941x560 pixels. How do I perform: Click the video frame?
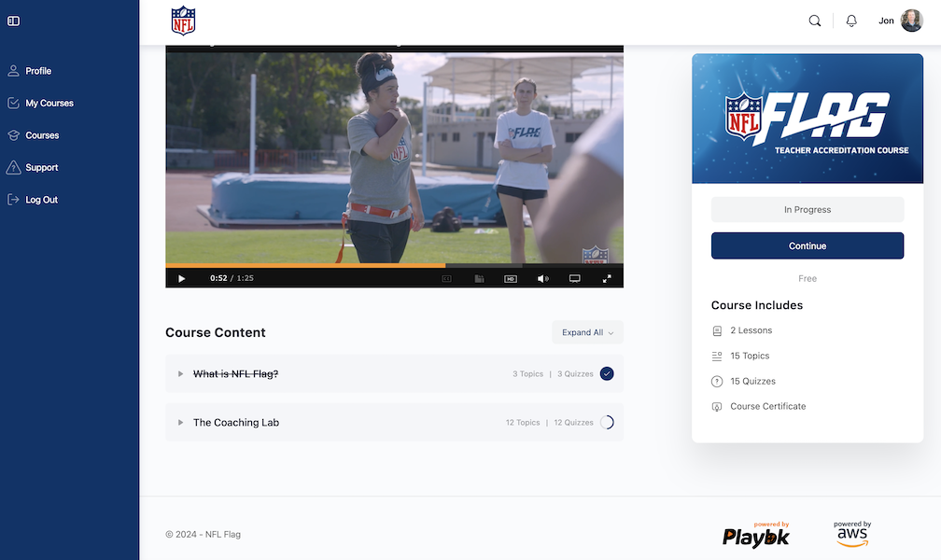pos(394,157)
